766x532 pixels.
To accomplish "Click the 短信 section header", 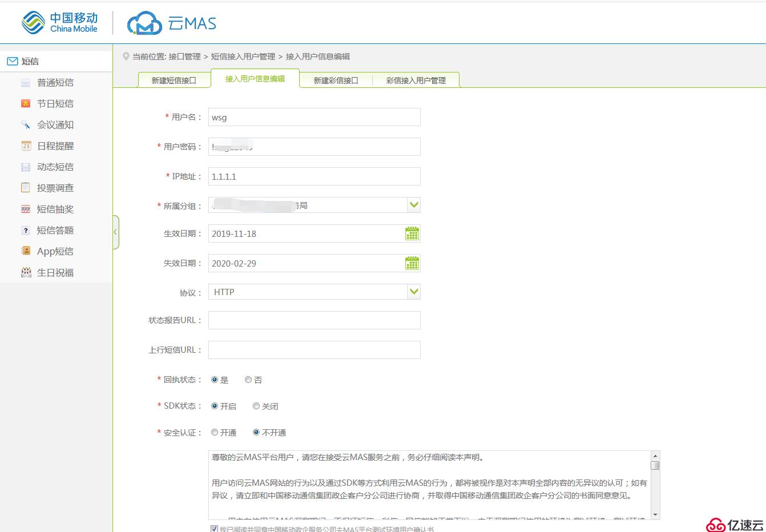I will point(56,61).
